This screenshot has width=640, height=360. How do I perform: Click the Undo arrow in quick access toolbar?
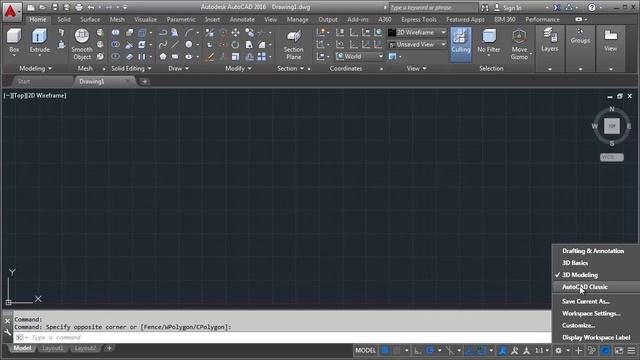click(x=91, y=7)
